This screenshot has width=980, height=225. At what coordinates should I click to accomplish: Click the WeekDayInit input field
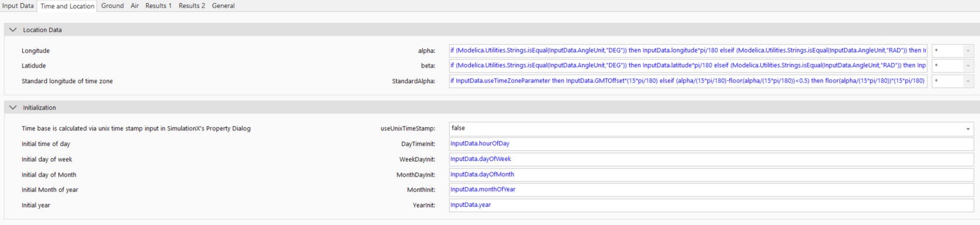(x=712, y=159)
